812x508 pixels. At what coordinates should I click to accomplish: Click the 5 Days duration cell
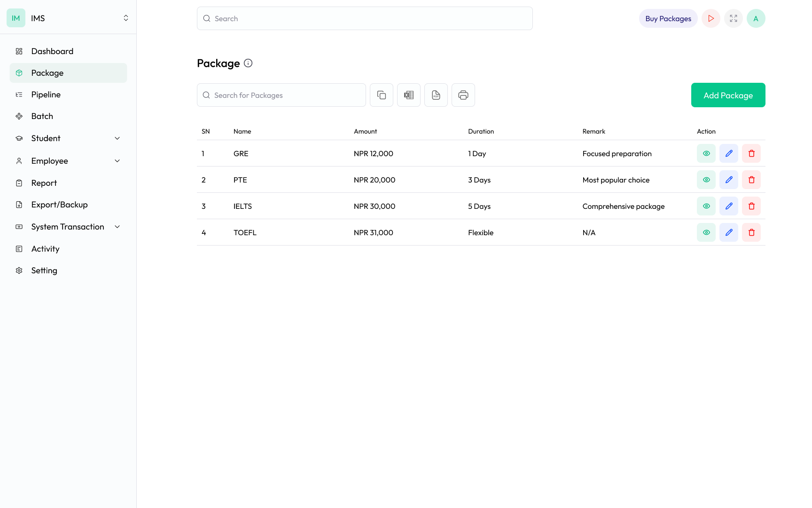point(479,206)
